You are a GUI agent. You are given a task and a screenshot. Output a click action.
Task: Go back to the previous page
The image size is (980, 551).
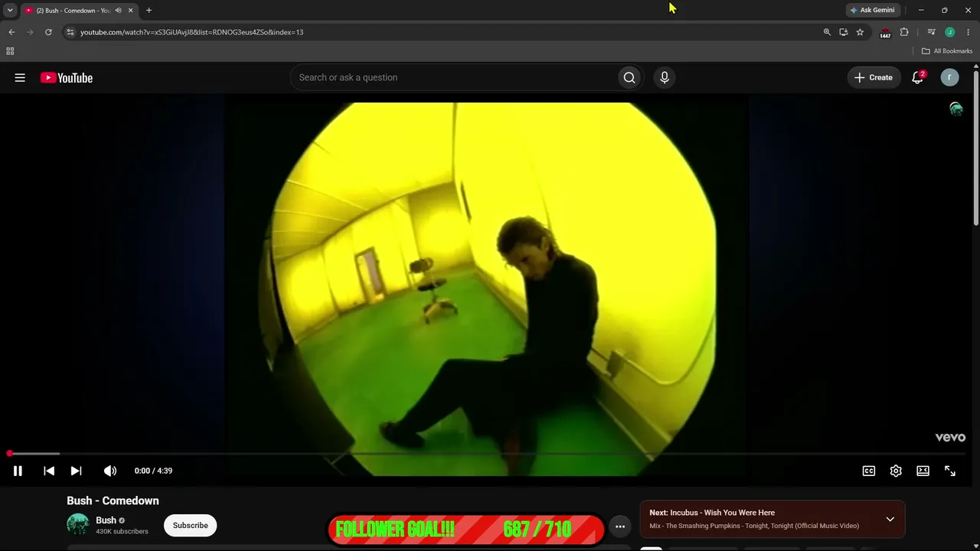pyautogui.click(x=11, y=32)
